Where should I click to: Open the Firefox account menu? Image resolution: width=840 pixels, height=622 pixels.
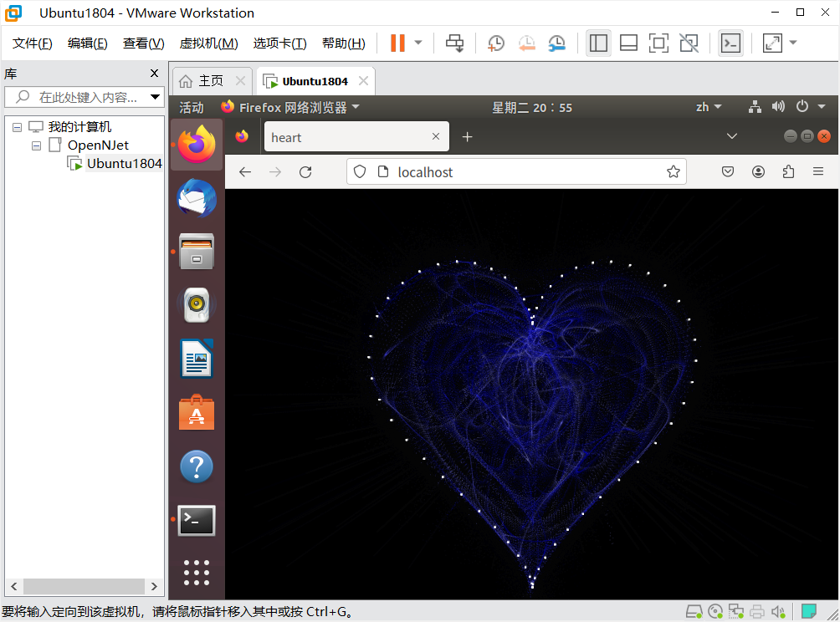click(758, 172)
